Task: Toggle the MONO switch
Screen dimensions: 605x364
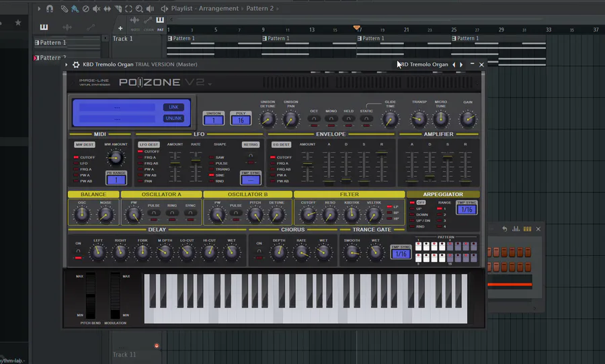Action: point(331,119)
